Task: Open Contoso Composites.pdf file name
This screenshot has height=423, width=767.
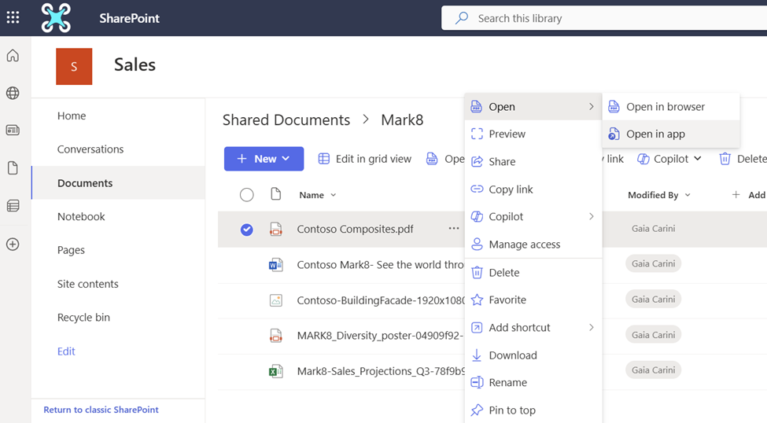Action: point(355,229)
